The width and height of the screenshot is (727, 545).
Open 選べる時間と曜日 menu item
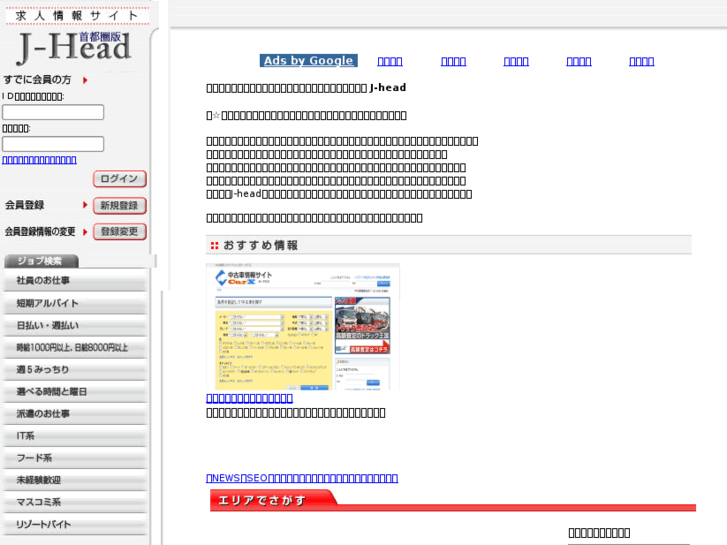click(x=75, y=392)
